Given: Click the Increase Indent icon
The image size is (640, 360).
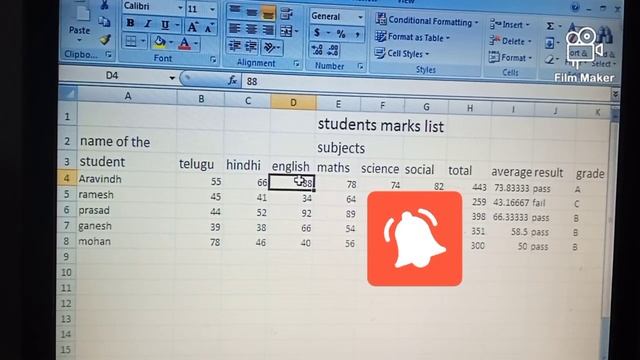Looking at the screenshot, I should [x=251, y=47].
